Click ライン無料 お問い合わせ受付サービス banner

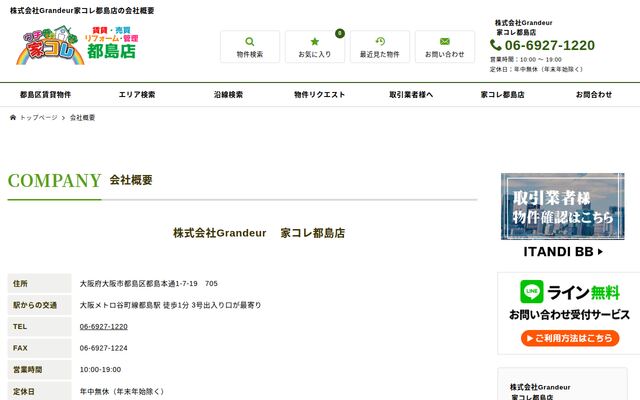(569, 313)
